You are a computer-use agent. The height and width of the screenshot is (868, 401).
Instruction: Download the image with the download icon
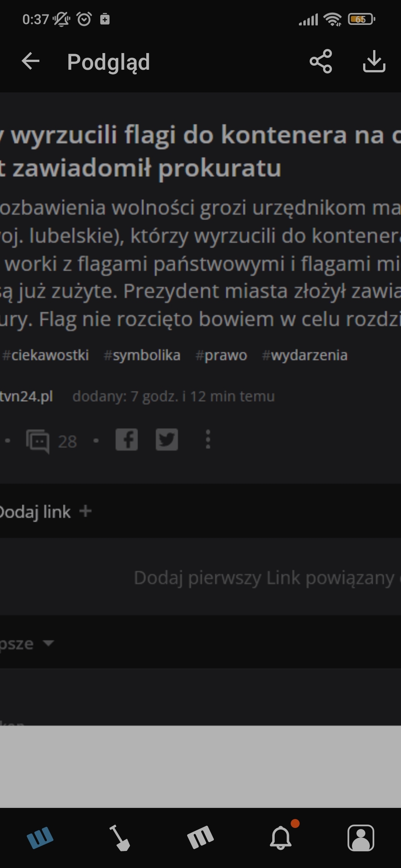point(374,61)
